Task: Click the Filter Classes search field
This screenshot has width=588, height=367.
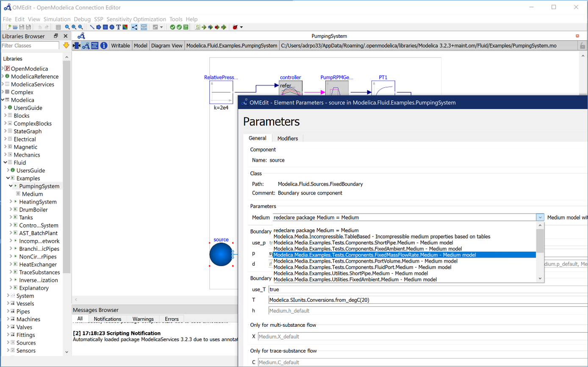Action: (30, 45)
